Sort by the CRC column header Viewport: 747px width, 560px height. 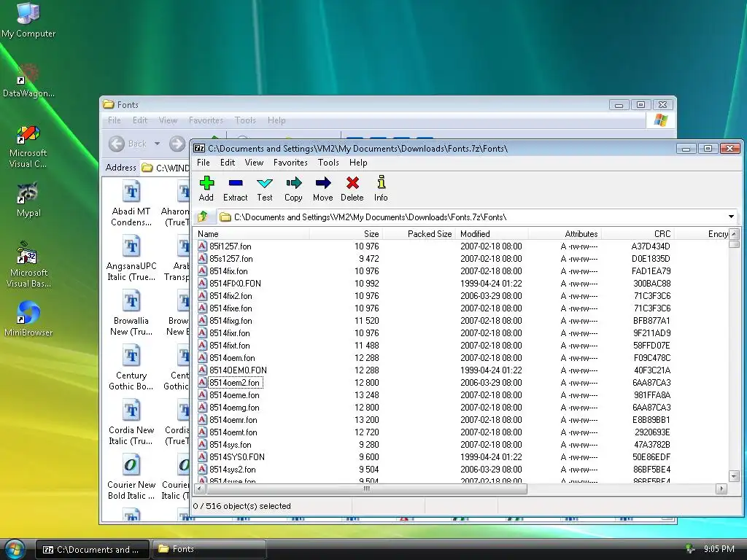(638, 234)
